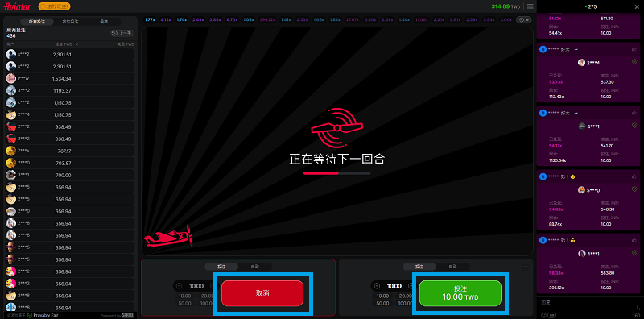Image resolution: width=644 pixels, height=319 pixels.
Task: Open the 27.67x round in history
Action: pyautogui.click(x=353, y=19)
